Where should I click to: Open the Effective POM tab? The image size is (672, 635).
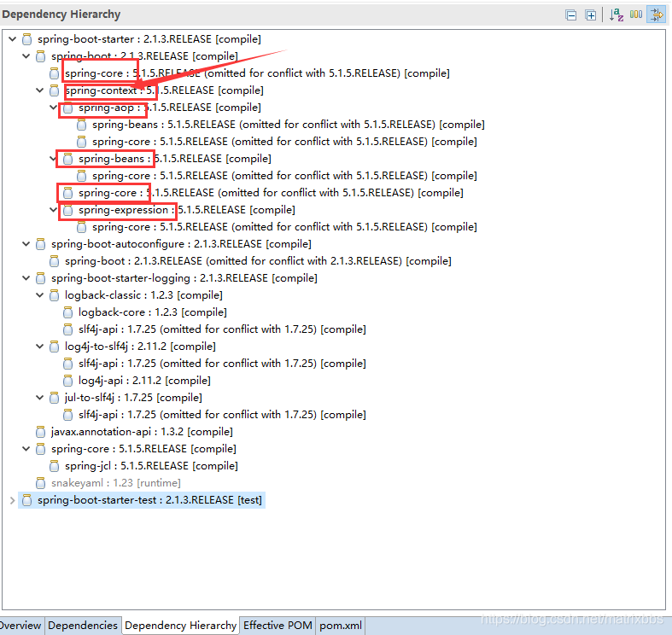[x=278, y=626]
